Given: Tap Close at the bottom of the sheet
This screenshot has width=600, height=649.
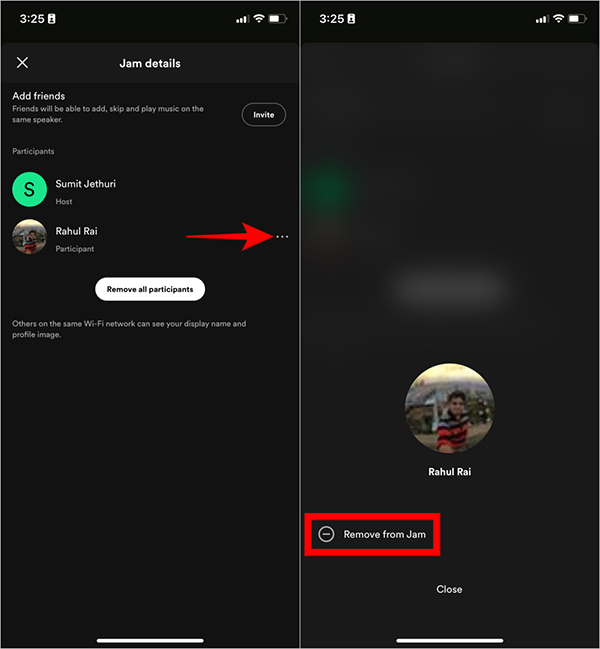Looking at the screenshot, I should coord(449,589).
